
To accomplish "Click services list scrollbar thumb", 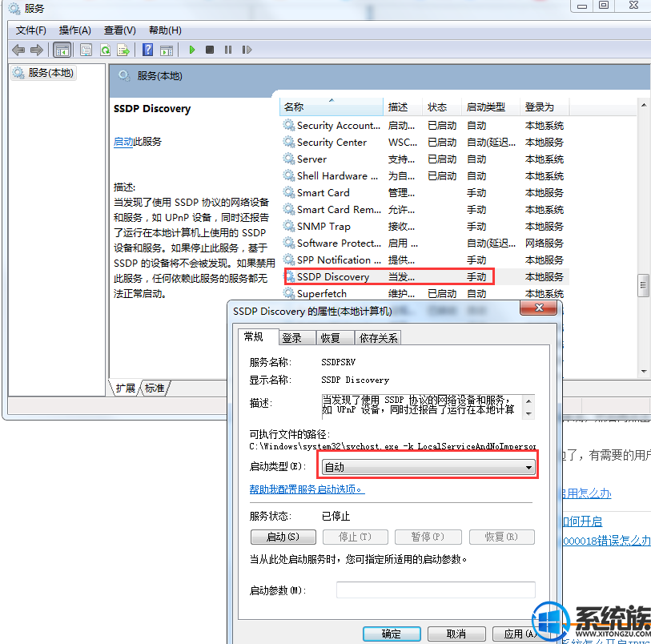I will [643, 285].
